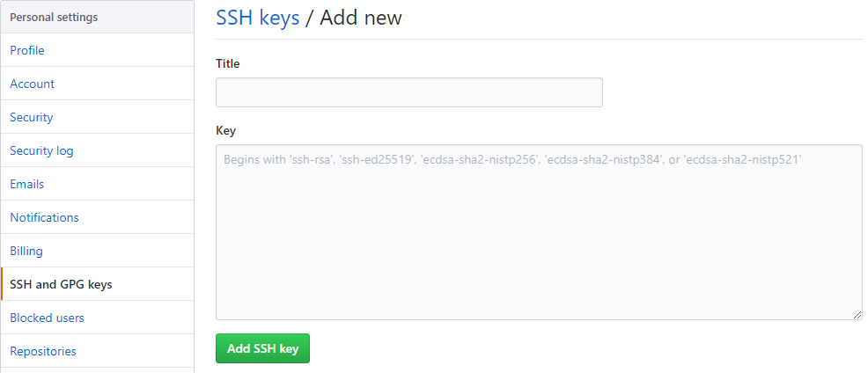Click the Title field label
This screenshot has width=868, height=373.
(228, 63)
